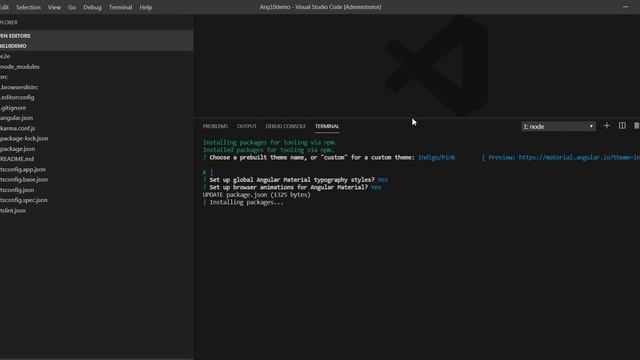Open the Selection menu
Screen dimensions: 640x360
28,7
